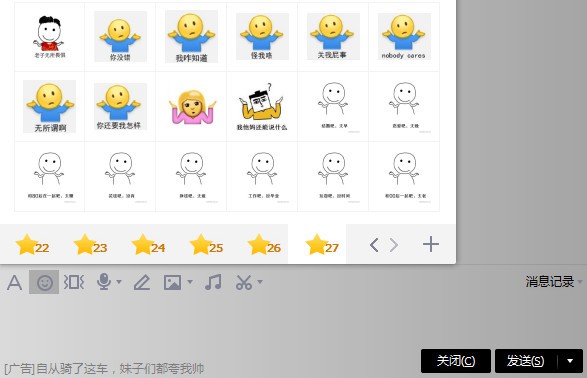Pick the 工作吧 stick figure sticker
Viewport: 587px width, 378px height.
tap(262, 177)
